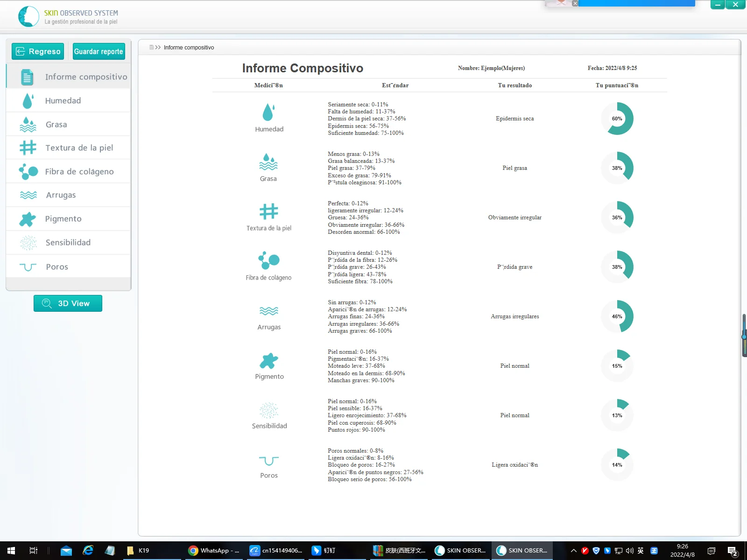This screenshot has height=560, width=747.
Task: Open WhatsApp Chrome window in taskbar
Action: tap(214, 551)
